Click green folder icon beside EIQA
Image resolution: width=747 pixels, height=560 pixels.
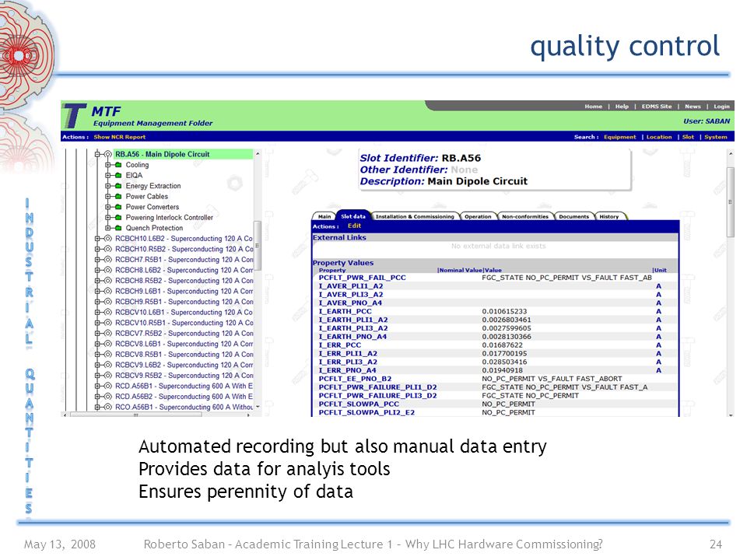[x=118, y=175]
